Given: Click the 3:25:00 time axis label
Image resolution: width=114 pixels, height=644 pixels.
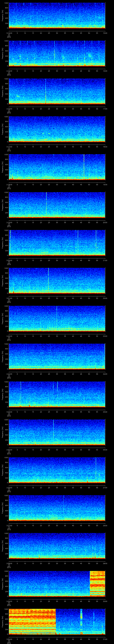Looking at the screenshot, I should 9,450.
